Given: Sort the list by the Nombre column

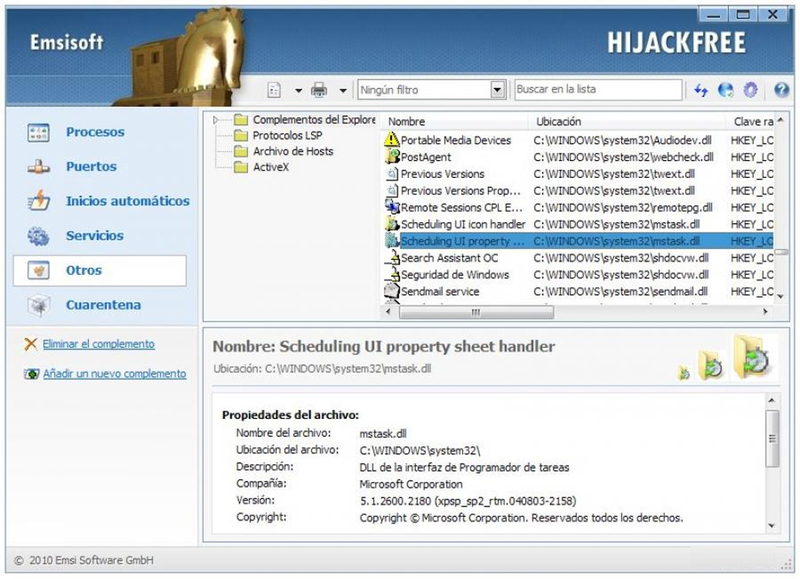Looking at the screenshot, I should 454,121.
